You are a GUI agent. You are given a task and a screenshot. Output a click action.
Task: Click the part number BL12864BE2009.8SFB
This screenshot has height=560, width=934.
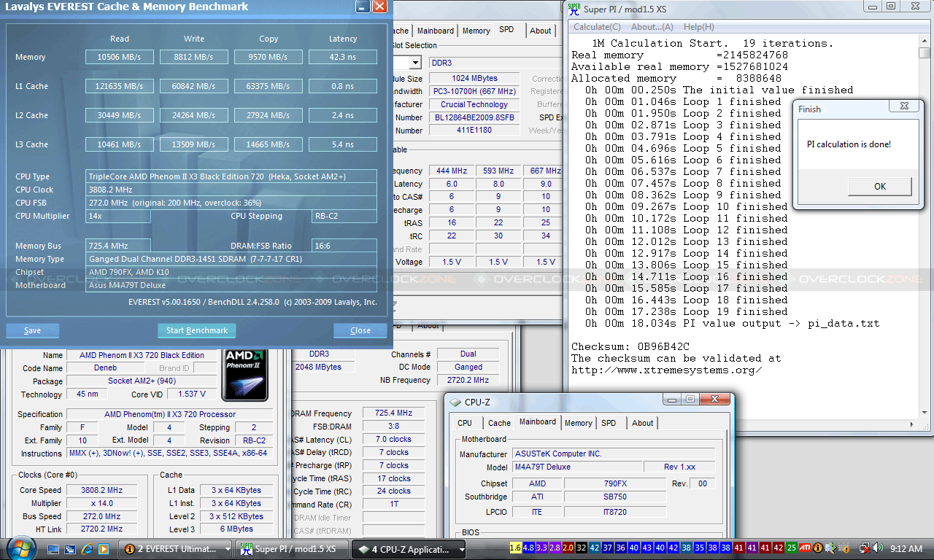(x=474, y=117)
